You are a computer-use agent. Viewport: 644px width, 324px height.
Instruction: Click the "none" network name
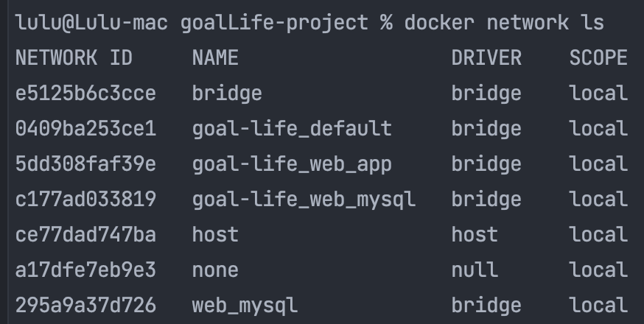click(215, 270)
